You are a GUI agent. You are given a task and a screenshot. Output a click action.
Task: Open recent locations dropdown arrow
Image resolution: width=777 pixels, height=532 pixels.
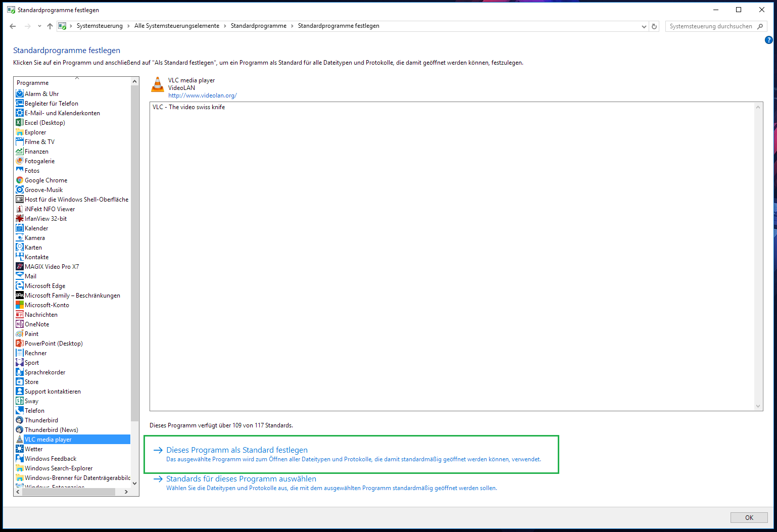tap(39, 26)
